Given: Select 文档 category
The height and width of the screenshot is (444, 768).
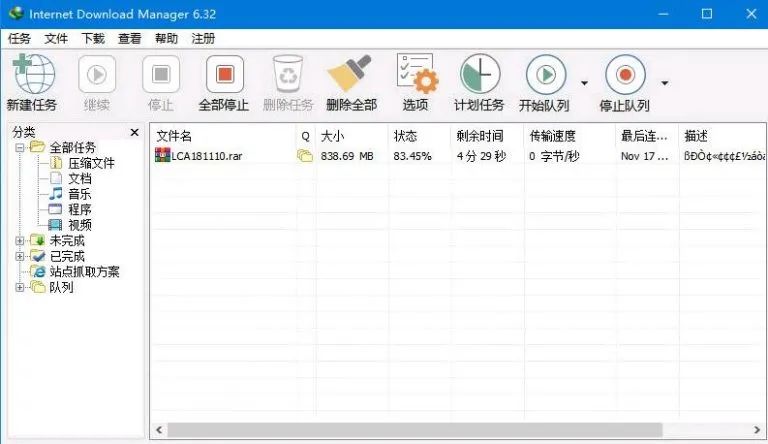Looking at the screenshot, I should (x=80, y=178).
